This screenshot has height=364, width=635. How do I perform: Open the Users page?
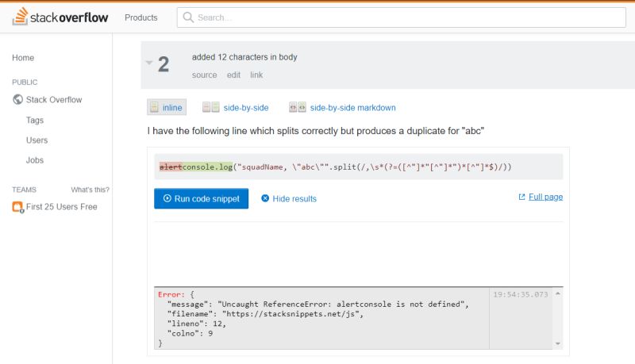tap(37, 140)
